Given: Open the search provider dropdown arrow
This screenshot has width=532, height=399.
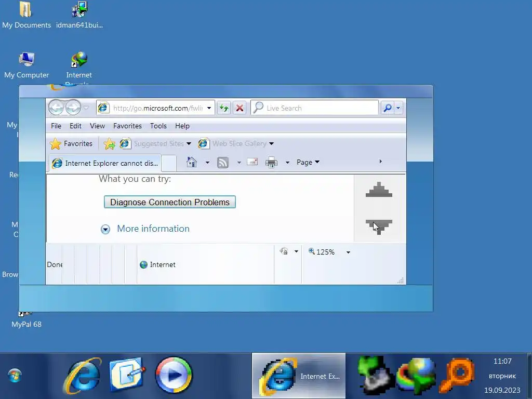Looking at the screenshot, I should [x=398, y=108].
